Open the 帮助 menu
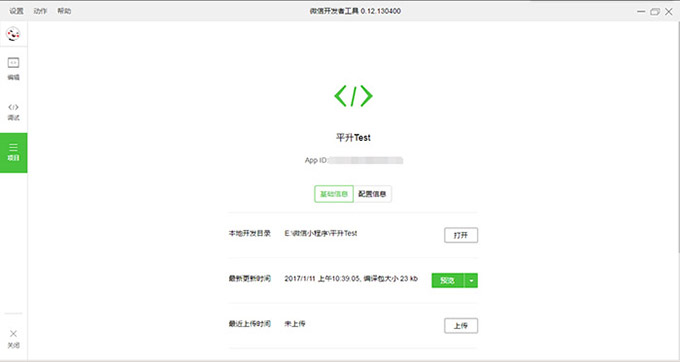Image resolution: width=680 pixels, height=362 pixels. tap(64, 11)
